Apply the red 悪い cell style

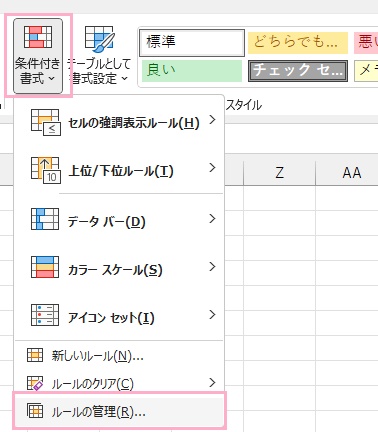coord(366,43)
